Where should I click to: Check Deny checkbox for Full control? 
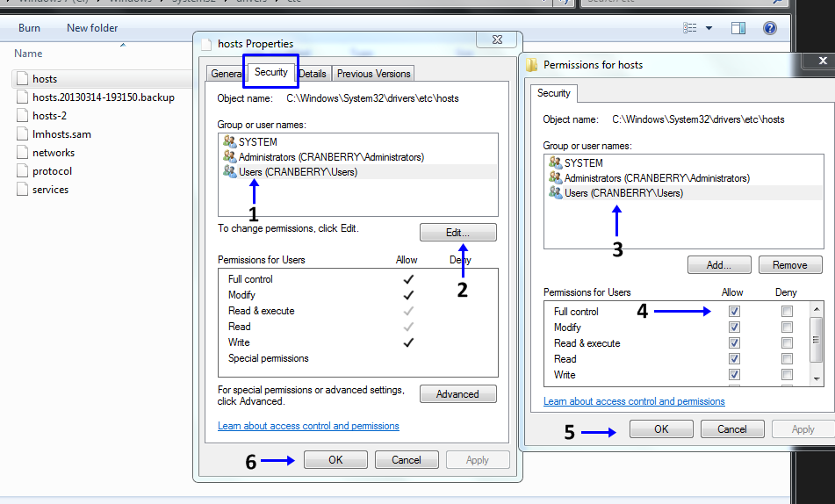787,311
